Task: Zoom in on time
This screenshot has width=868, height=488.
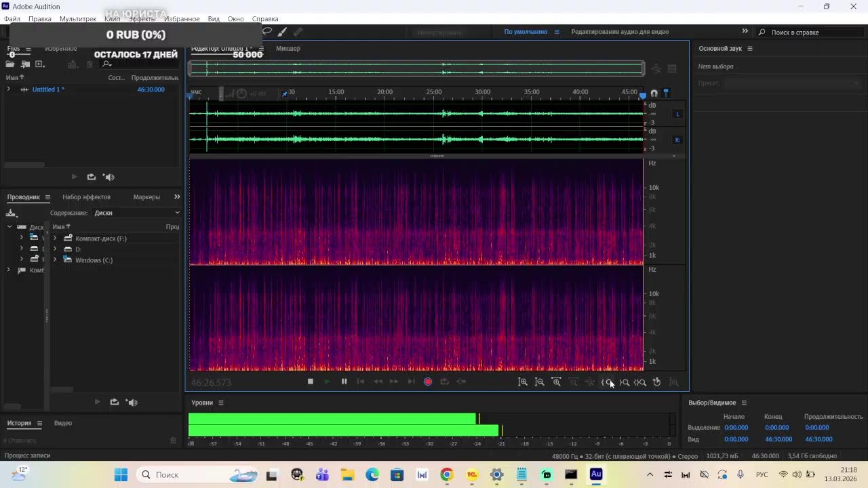Action: pyautogui.click(x=557, y=382)
